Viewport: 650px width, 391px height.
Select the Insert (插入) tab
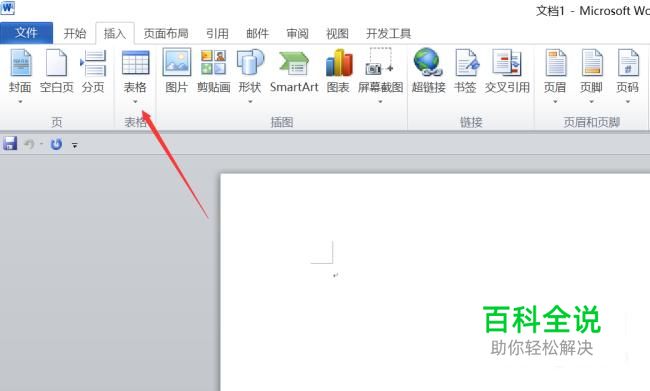(115, 33)
